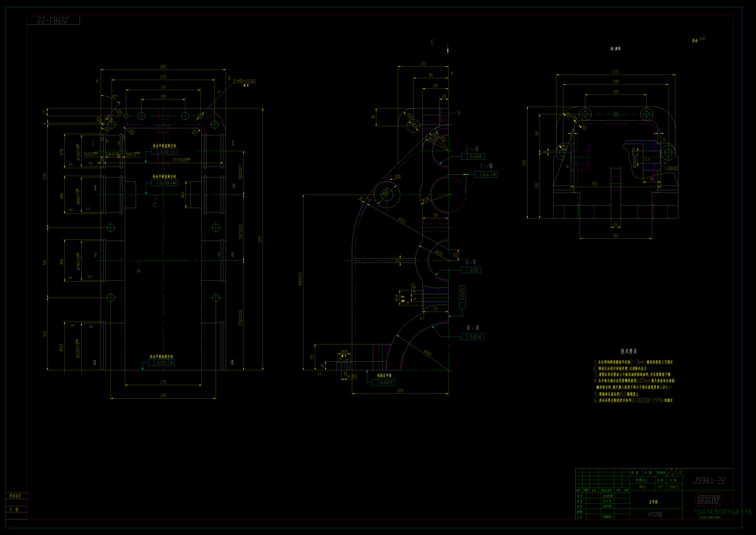Image resolution: width=756 pixels, height=535 pixels.
Task: Select the 0.008 tolerance frame
Action: tap(473, 157)
